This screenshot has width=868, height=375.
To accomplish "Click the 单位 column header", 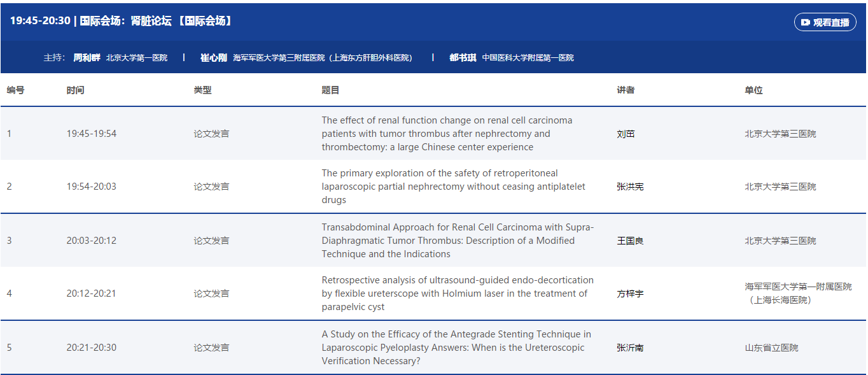I will pos(753,90).
